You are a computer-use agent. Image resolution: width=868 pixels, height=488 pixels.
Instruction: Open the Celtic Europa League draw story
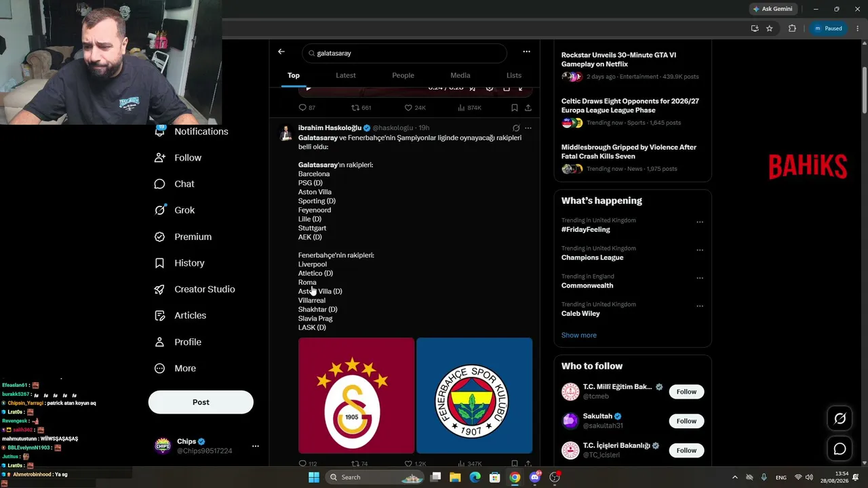[632, 111]
